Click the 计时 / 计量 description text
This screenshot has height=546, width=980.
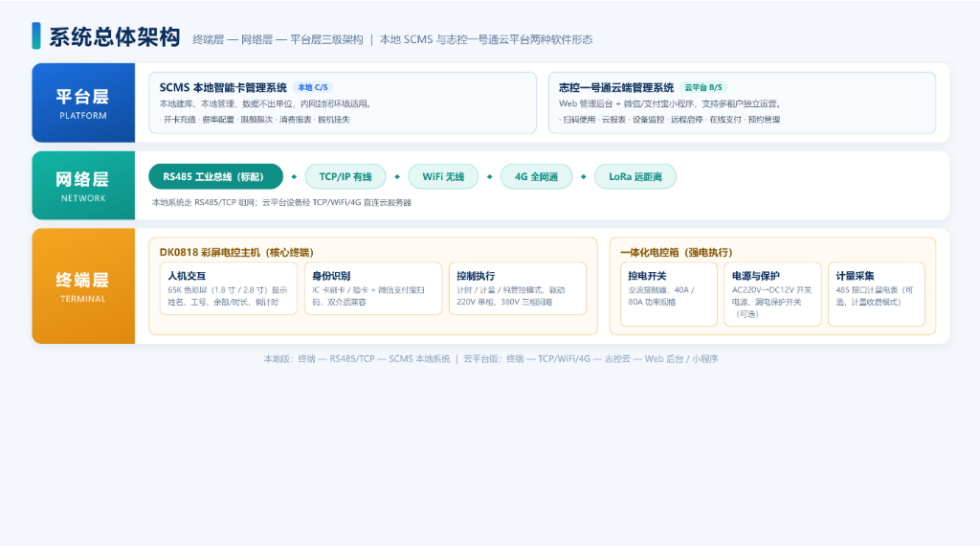click(x=511, y=296)
